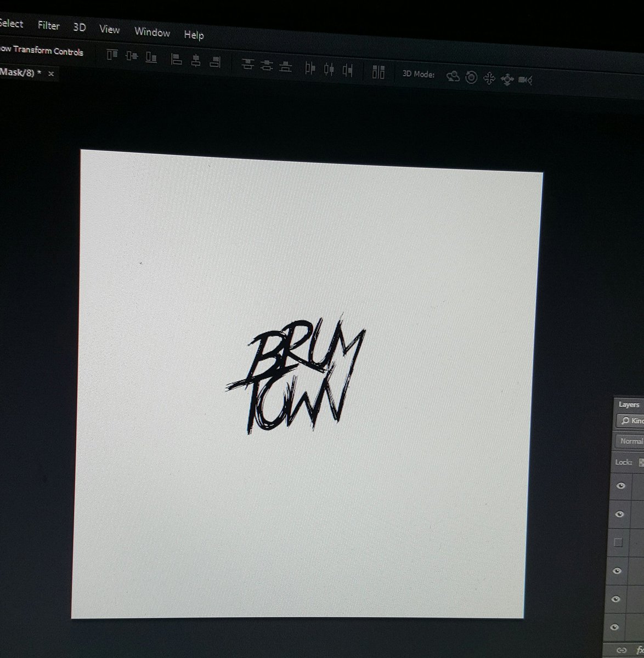
Task: Click Align horizontal centers icon
Action: [196, 60]
